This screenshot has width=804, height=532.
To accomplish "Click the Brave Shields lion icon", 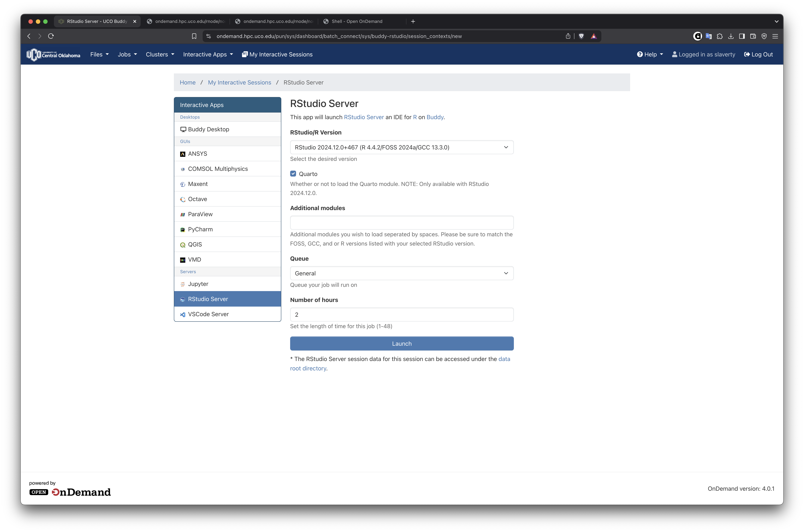I will [581, 36].
